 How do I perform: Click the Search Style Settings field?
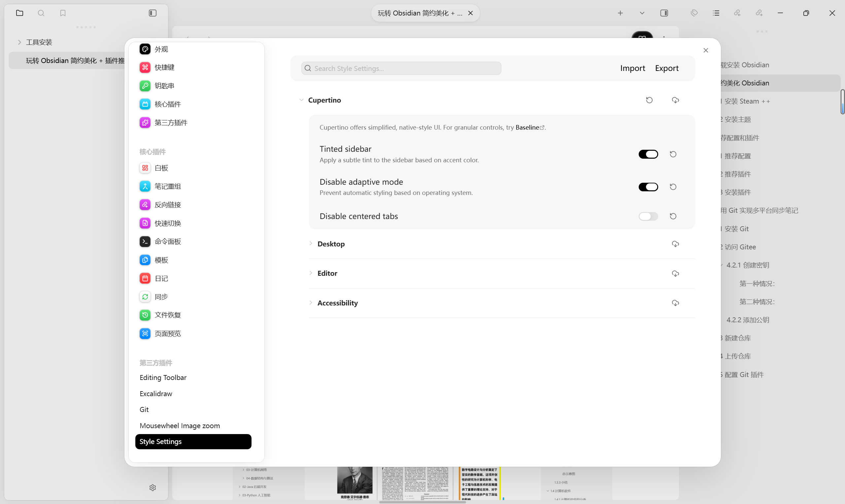401,68
